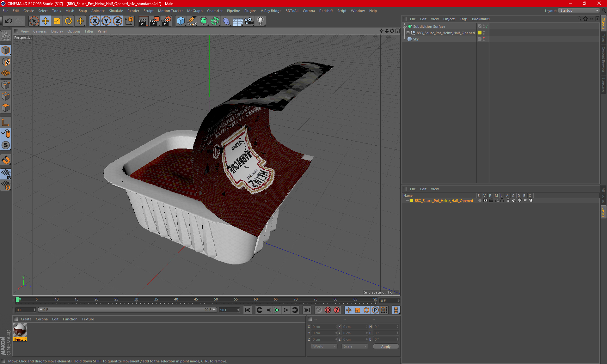Toggle layer view eye for BBQ layer
This screenshot has height=364, width=607.
point(485,200)
